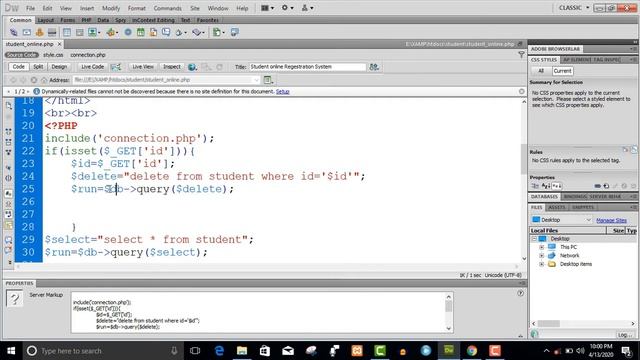Click the Server-Side Include icon

(153, 32)
